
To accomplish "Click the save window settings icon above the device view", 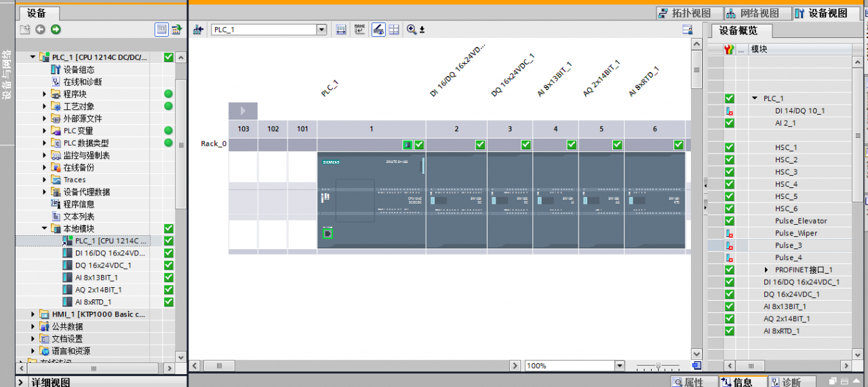I will (x=688, y=29).
